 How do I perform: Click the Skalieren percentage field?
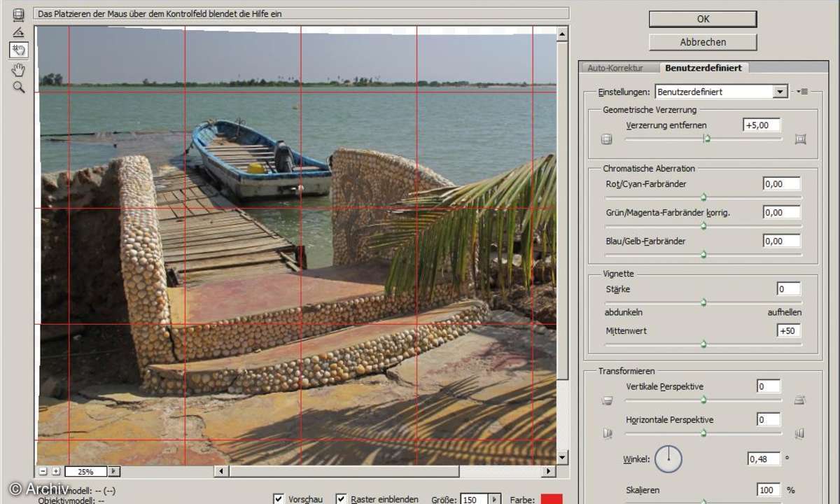pos(769,490)
